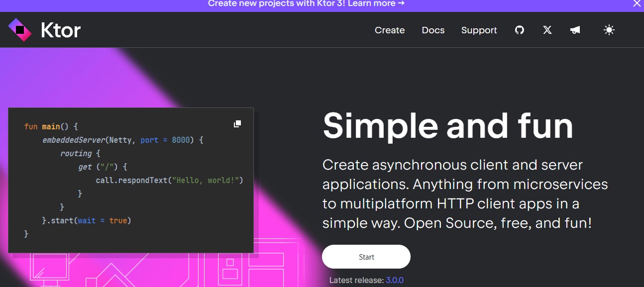The image size is (644, 287).
Task: Click the get ("/") code line
Action: tap(103, 167)
